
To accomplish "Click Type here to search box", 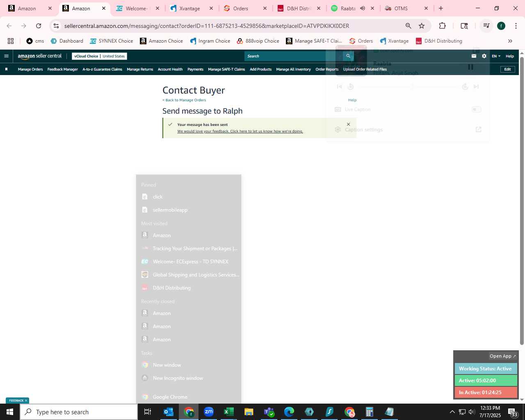I will [x=79, y=412].
